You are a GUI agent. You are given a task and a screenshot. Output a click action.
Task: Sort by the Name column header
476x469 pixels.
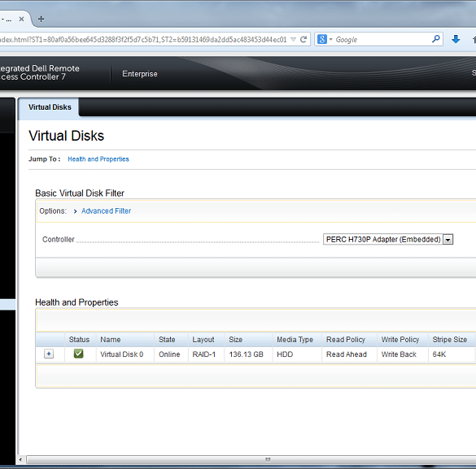[x=111, y=340]
